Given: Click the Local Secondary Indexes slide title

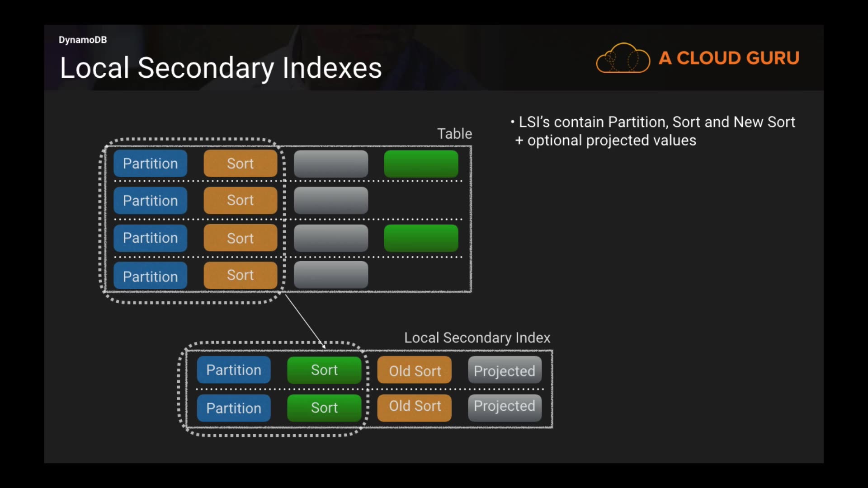Looking at the screenshot, I should 221,68.
